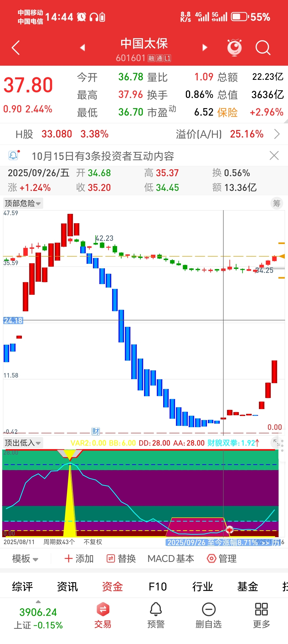
Task: Switch to the 综评 tab
Action: click(x=22, y=587)
